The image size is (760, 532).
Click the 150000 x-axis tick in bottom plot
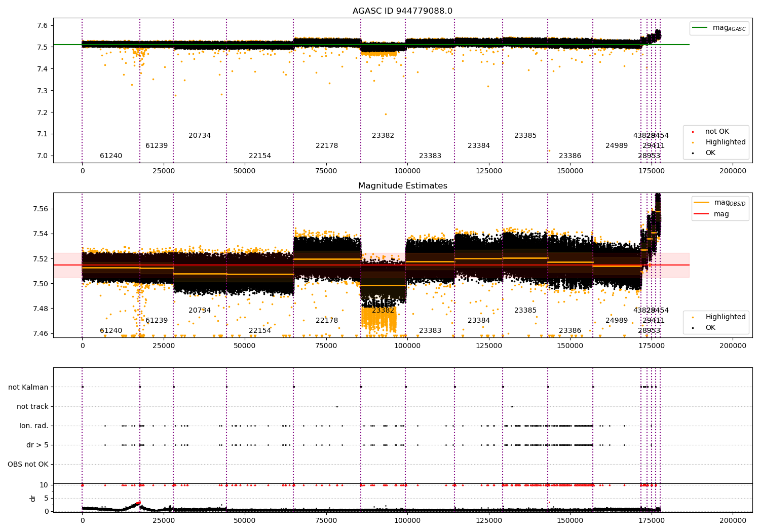point(570,520)
